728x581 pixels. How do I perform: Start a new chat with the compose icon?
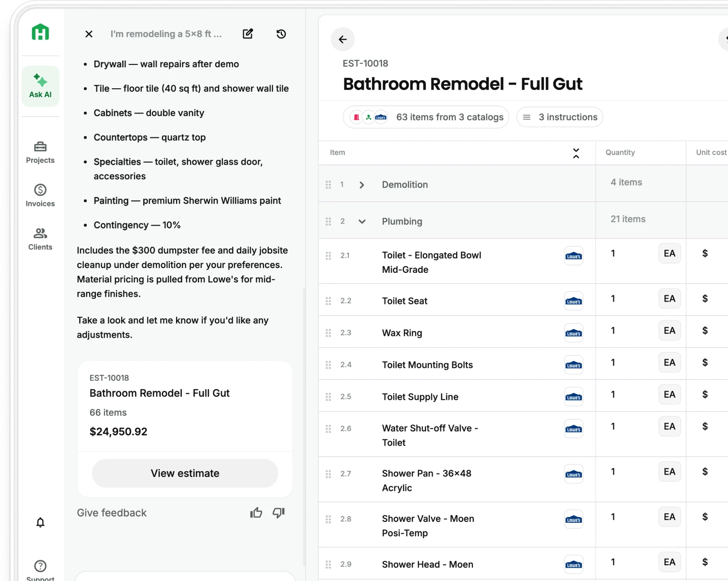click(248, 34)
